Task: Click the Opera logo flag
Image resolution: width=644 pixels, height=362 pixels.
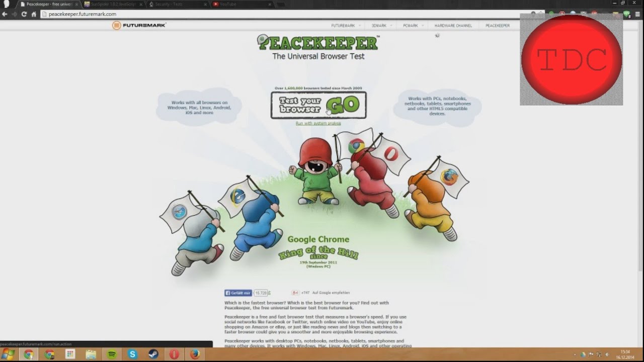Action: (x=391, y=154)
